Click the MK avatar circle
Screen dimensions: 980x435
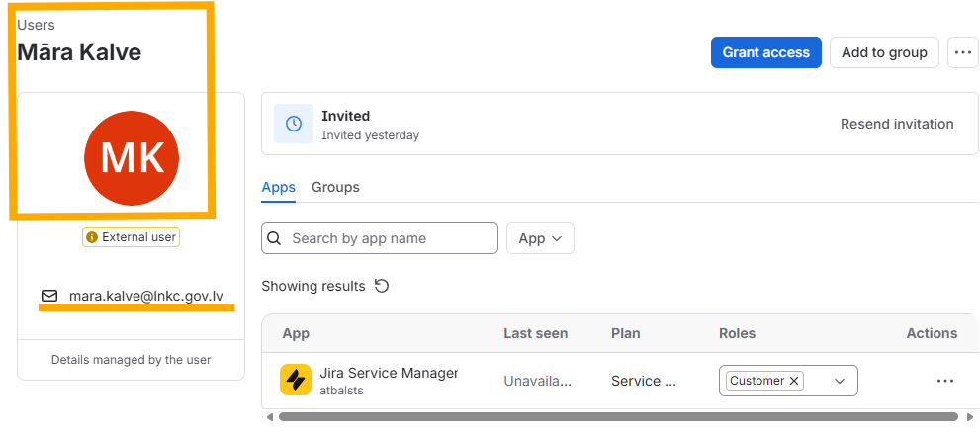[132, 158]
